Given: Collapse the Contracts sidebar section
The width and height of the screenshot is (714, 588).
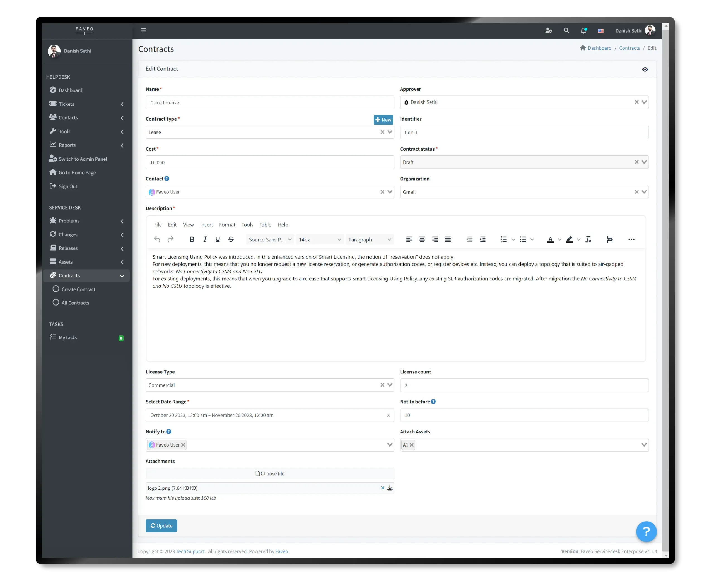Looking at the screenshot, I should pyautogui.click(x=122, y=276).
